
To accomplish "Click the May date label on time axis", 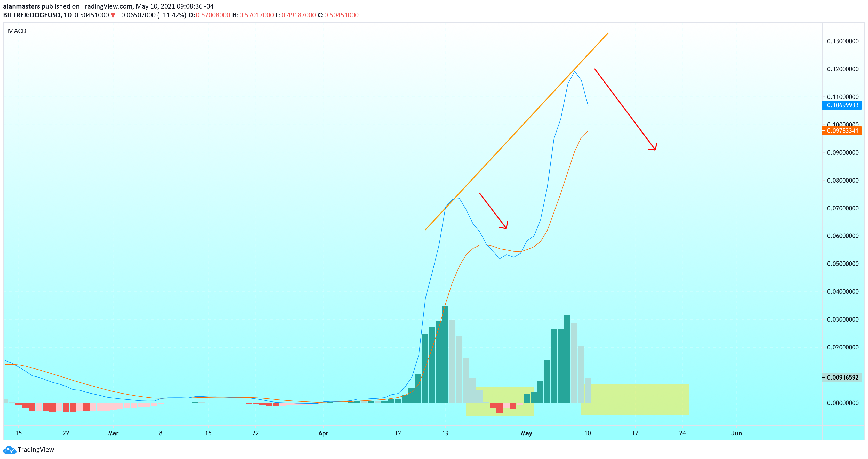I will click(x=526, y=433).
